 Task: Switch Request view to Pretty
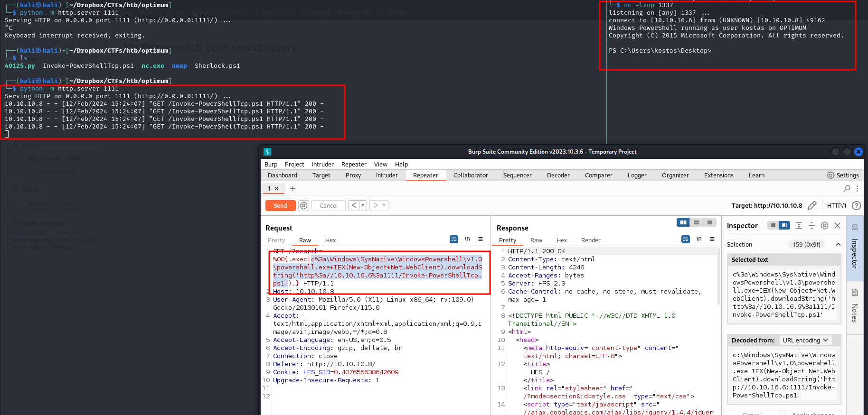(x=276, y=240)
